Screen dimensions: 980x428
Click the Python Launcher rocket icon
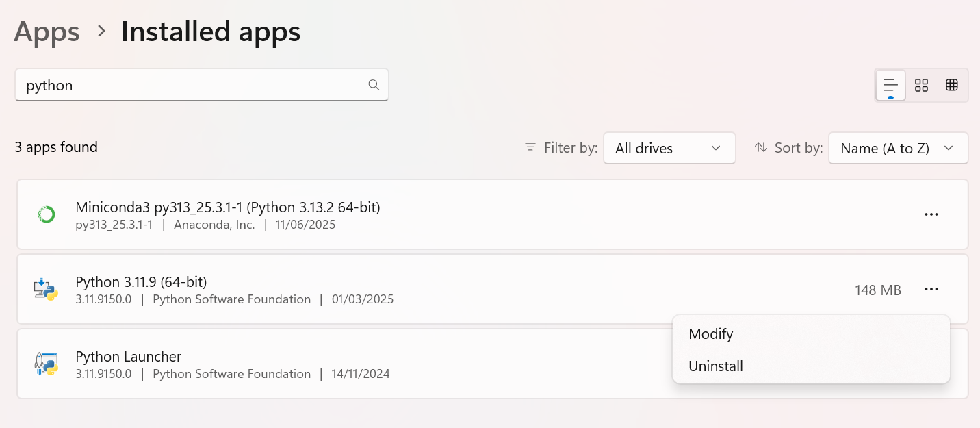(46, 364)
